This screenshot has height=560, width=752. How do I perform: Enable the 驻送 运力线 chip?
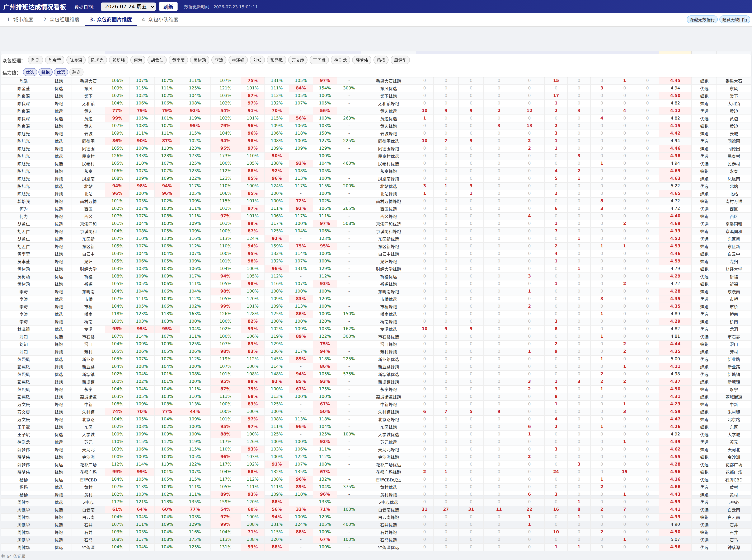click(77, 72)
